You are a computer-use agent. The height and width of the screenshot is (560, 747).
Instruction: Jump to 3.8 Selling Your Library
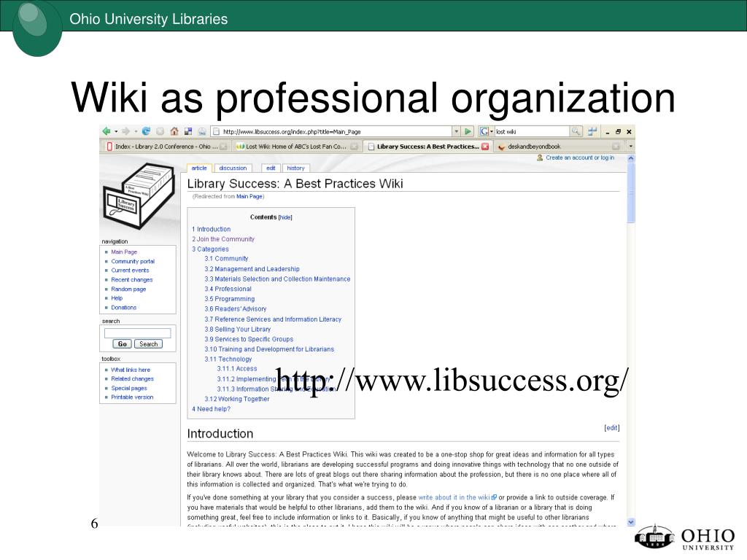pyautogui.click(x=237, y=330)
